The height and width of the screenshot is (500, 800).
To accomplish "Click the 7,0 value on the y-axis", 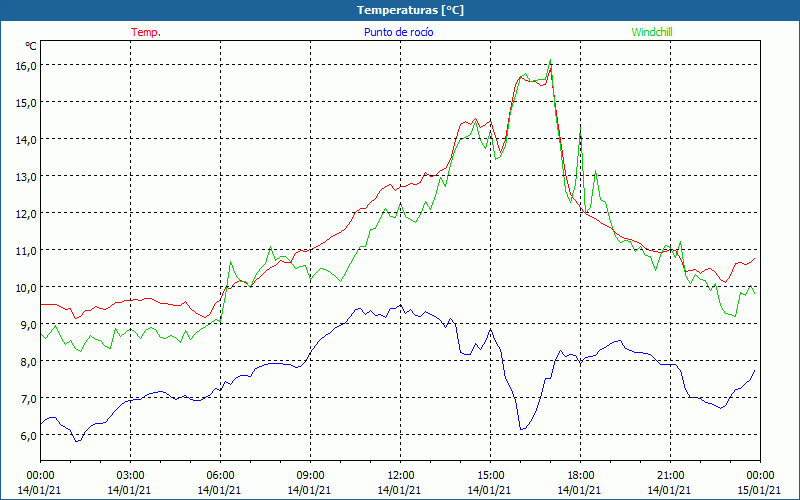I will 28,398.
